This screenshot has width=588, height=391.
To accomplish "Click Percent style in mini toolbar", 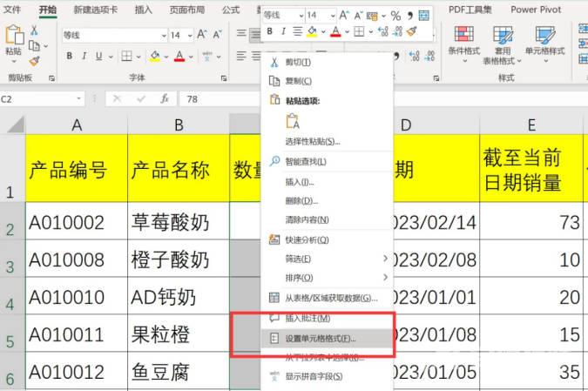I will (x=395, y=16).
